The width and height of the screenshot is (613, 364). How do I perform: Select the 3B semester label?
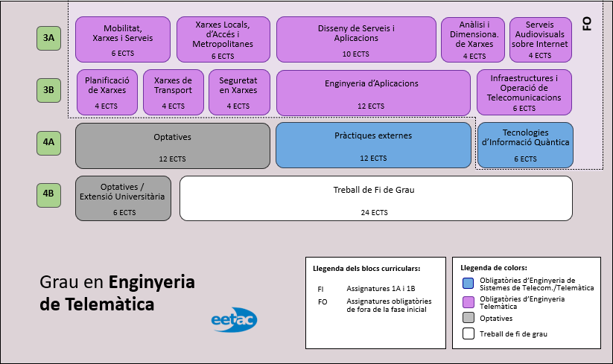(x=48, y=91)
